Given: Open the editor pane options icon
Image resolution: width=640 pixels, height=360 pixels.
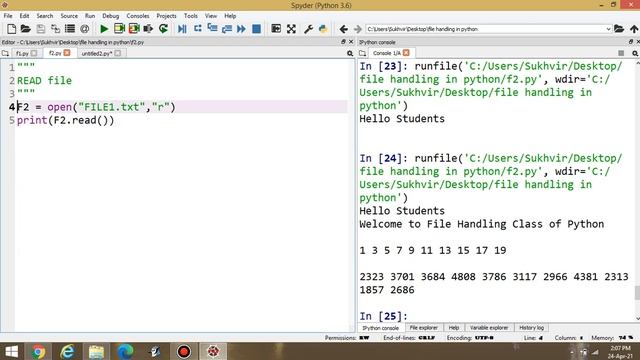Looking at the screenshot, I should pyautogui.click(x=350, y=53).
